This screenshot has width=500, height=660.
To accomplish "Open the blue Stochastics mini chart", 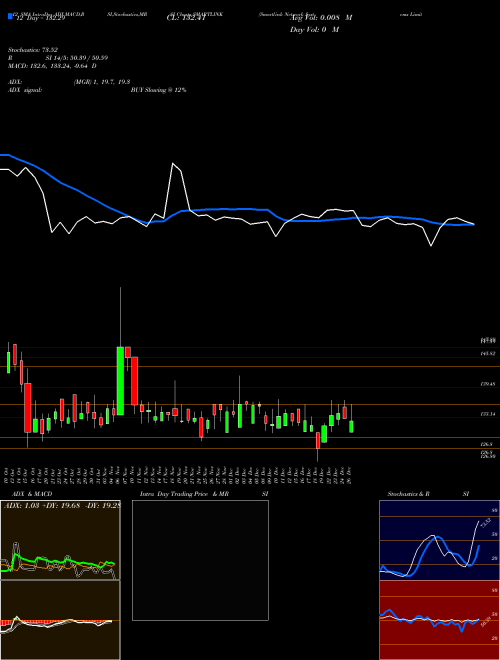I will coord(439,540).
